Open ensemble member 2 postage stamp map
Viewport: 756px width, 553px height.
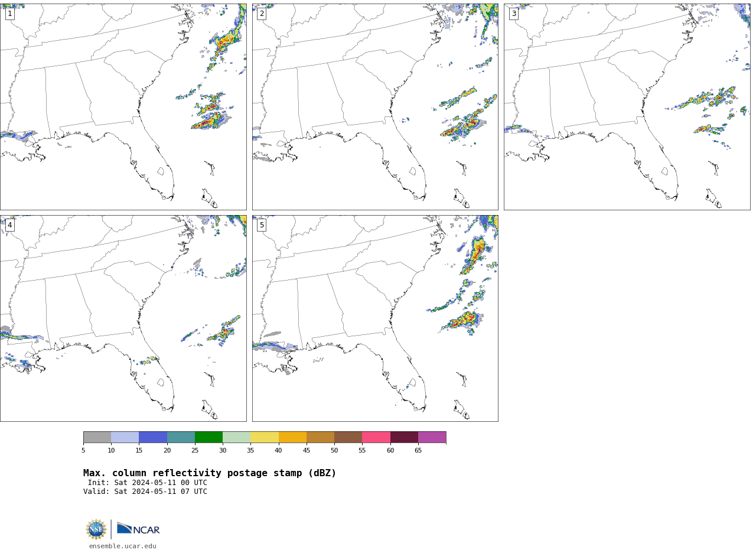375,107
